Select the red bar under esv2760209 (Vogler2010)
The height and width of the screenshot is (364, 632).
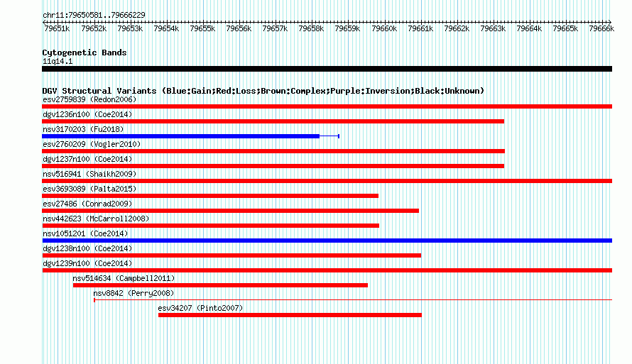click(273, 151)
